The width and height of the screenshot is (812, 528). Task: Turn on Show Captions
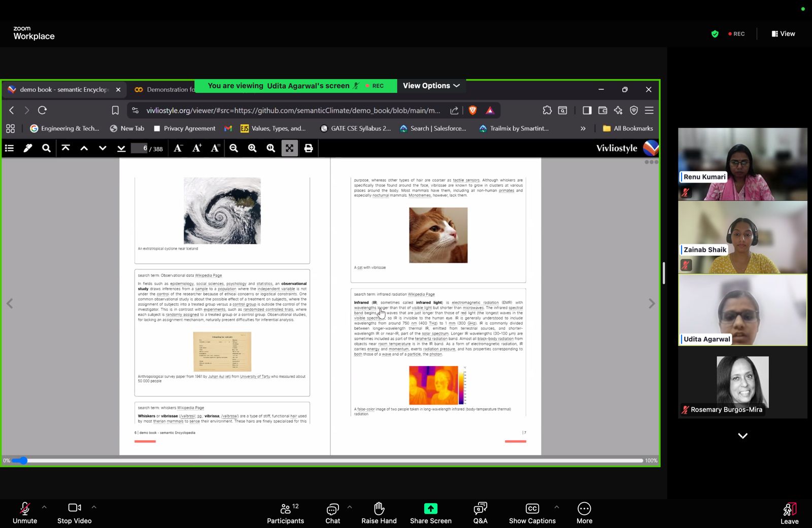tap(532, 513)
